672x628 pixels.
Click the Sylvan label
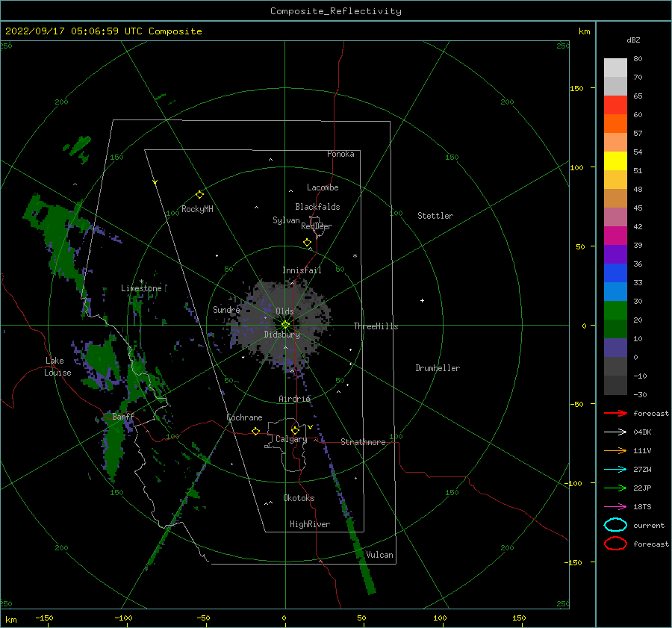(286, 220)
